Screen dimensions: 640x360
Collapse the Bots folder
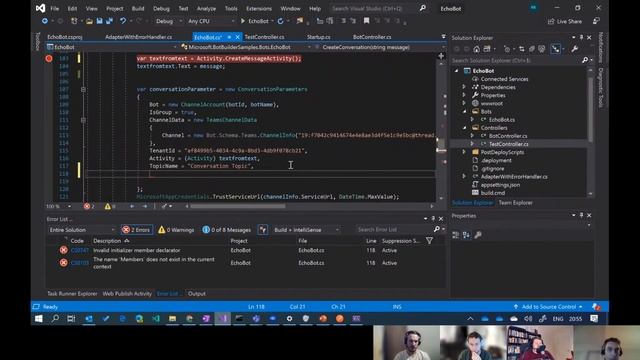[464, 111]
